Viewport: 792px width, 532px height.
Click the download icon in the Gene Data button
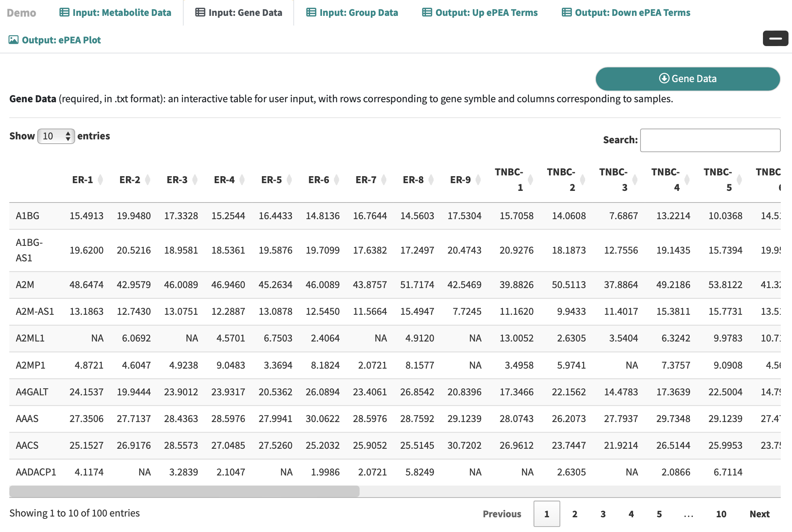(664, 78)
